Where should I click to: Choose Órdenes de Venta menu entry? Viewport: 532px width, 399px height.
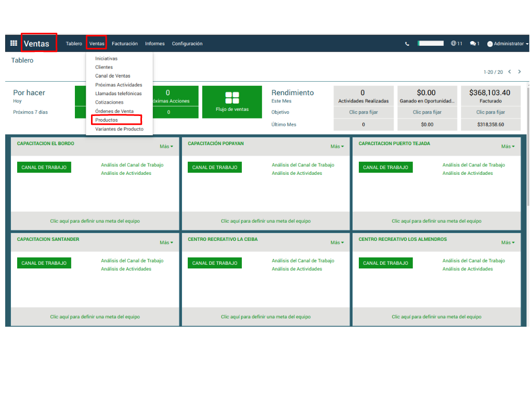[114, 111]
